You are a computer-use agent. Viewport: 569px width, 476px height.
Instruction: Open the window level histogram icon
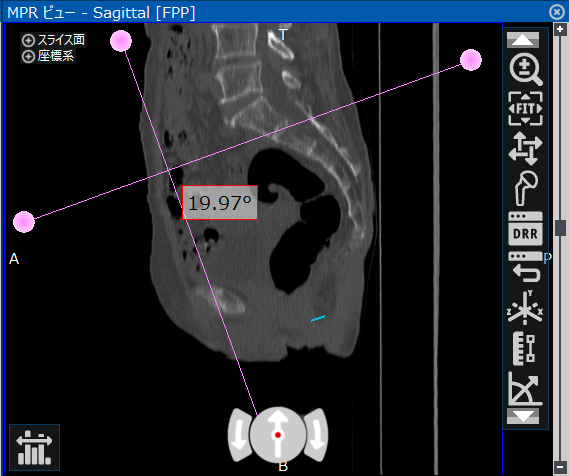[x=34, y=447]
